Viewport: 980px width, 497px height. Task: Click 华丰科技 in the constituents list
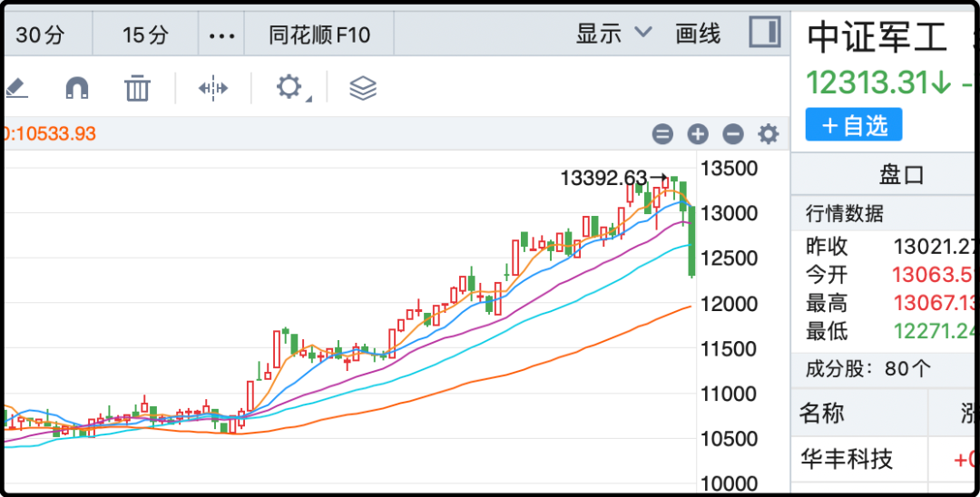tap(846, 459)
